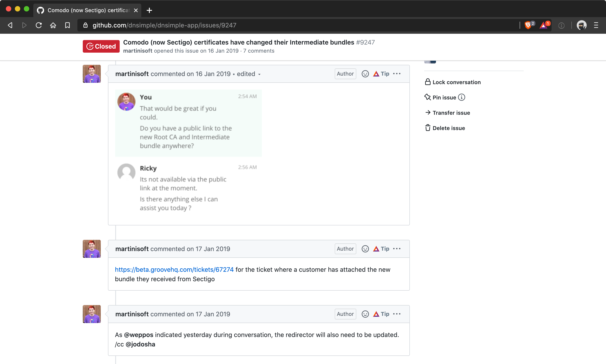Open martinisoft profile in issue header

point(138,51)
